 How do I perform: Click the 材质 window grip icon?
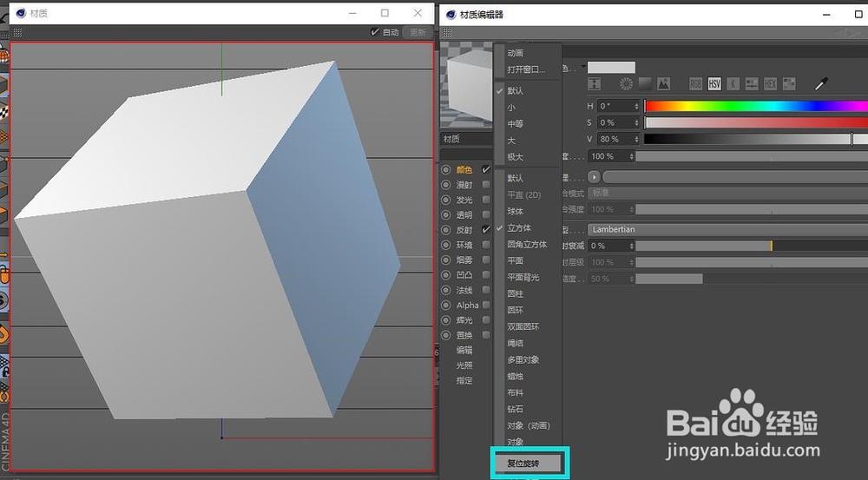[x=17, y=33]
